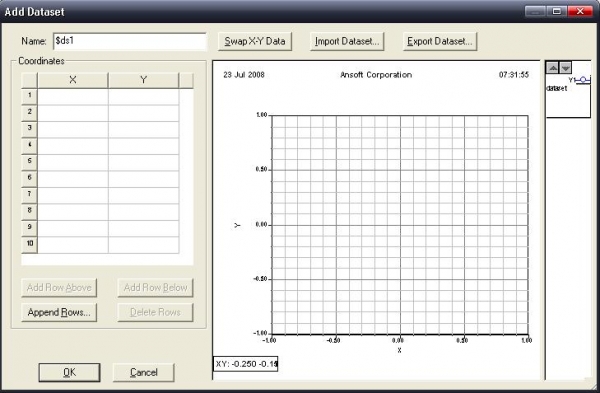Maximize the Add Dataset window
Viewport: 600px width, 393px height.
point(557,11)
